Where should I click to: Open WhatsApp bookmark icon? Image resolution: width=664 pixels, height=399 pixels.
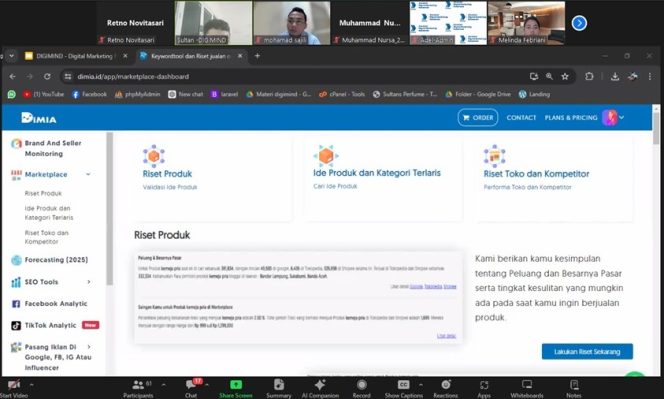pos(11,94)
